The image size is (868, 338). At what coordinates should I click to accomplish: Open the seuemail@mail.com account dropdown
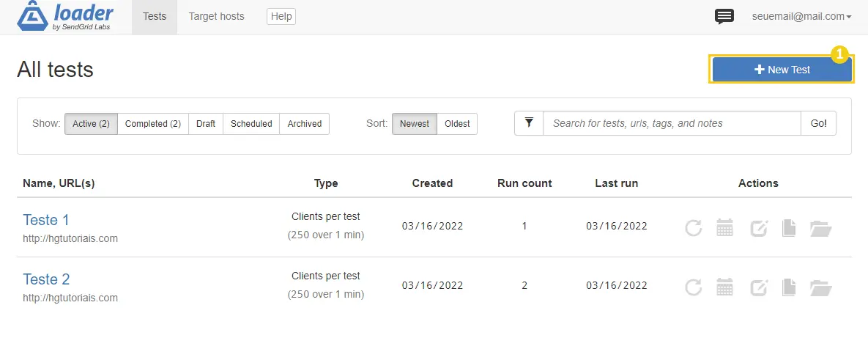[801, 17]
